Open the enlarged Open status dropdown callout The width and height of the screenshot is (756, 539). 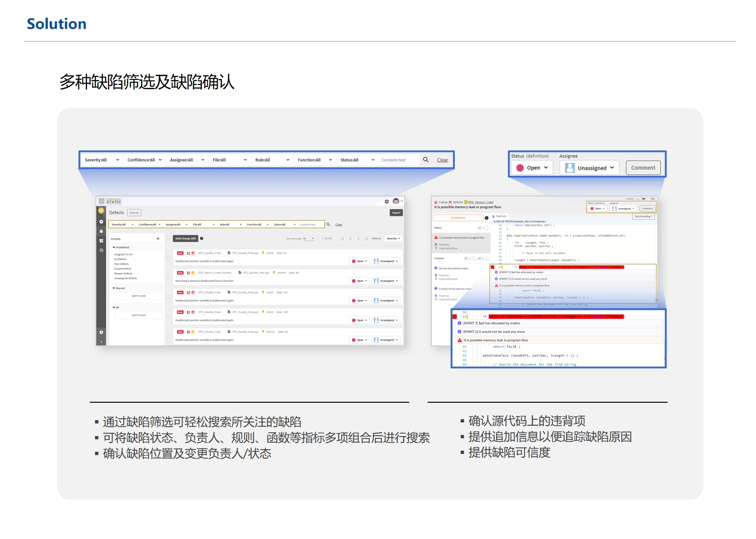click(x=532, y=168)
